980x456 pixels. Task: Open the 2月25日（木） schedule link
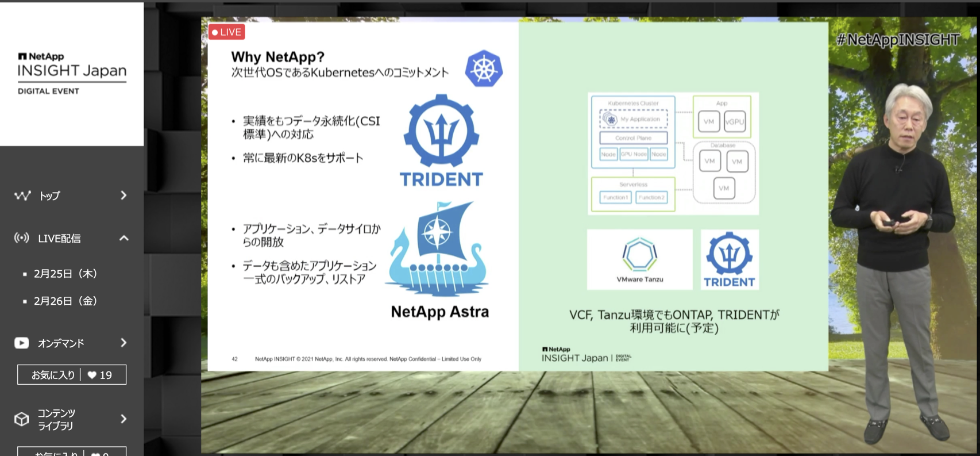click(65, 274)
